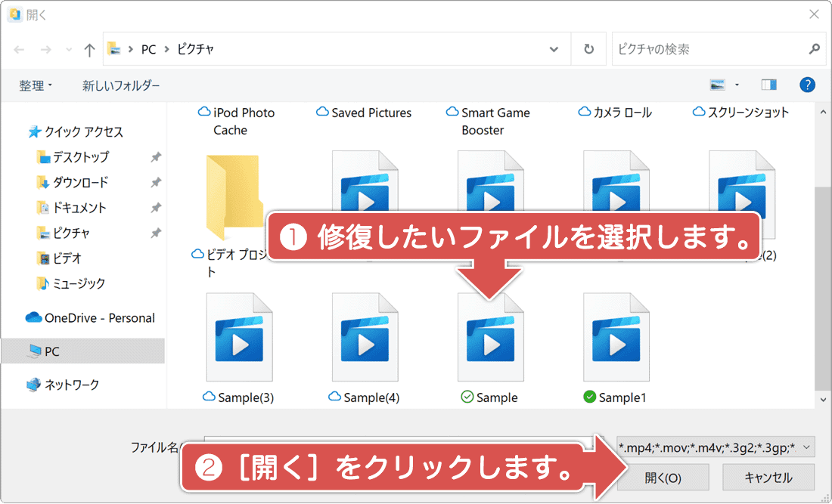
Task: Click the search magnifier icon
Action: coord(813,48)
